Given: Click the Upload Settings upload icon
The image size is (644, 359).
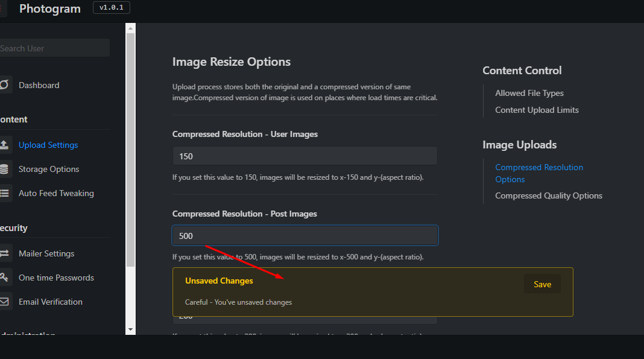Looking at the screenshot, I should click(4, 145).
